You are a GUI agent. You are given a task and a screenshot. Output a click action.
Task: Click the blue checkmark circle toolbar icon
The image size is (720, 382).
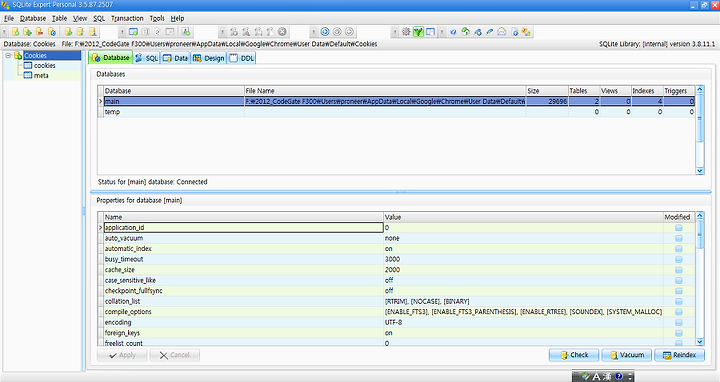pos(453,32)
